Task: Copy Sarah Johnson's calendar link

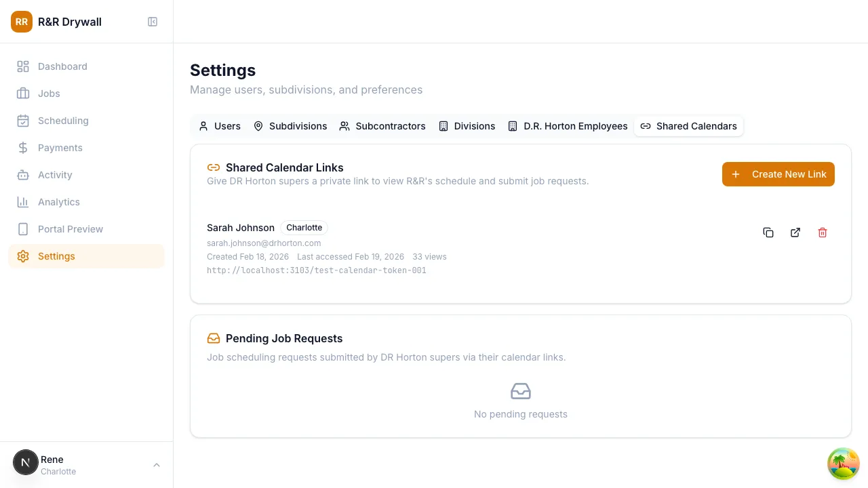Action: click(x=768, y=232)
